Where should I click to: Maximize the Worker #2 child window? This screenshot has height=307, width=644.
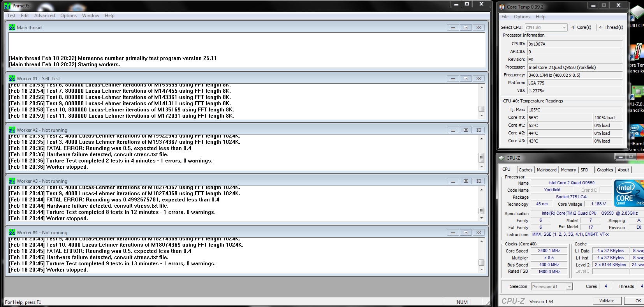(x=466, y=130)
